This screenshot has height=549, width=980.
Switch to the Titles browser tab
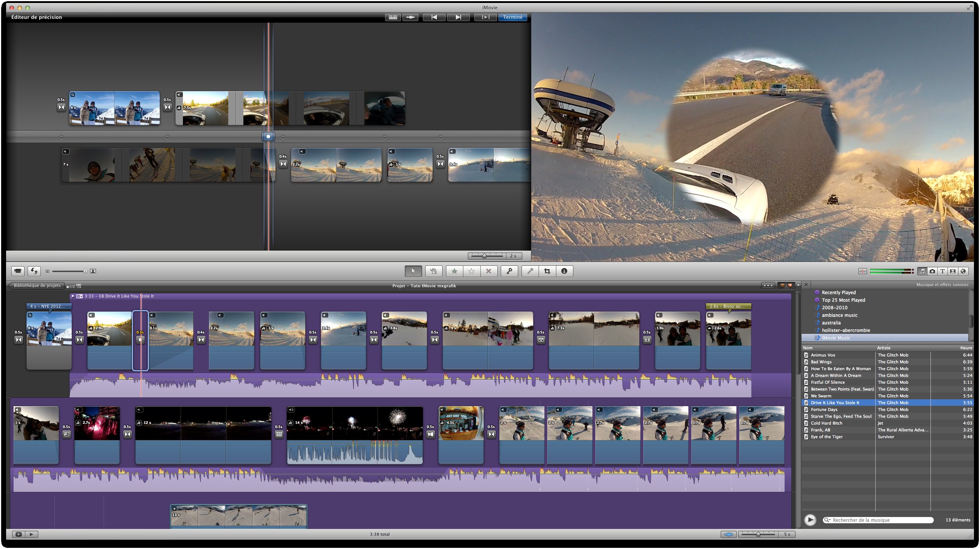pos(942,271)
